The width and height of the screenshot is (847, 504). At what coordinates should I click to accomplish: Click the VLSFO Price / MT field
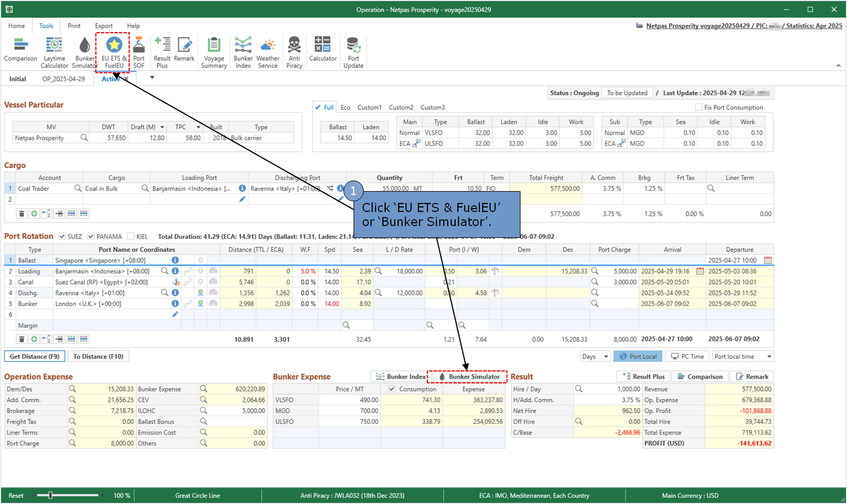(350, 400)
